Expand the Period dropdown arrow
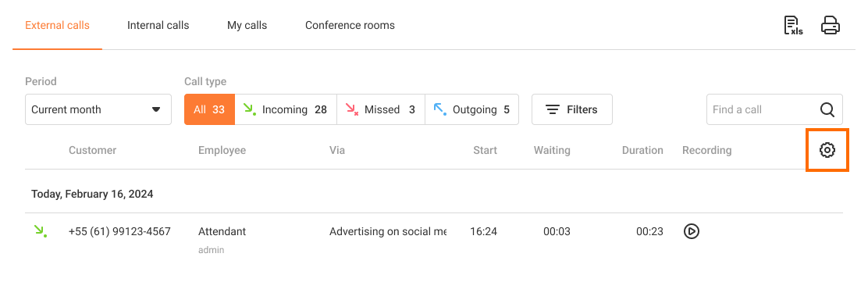The height and width of the screenshot is (300, 868). 156,110
